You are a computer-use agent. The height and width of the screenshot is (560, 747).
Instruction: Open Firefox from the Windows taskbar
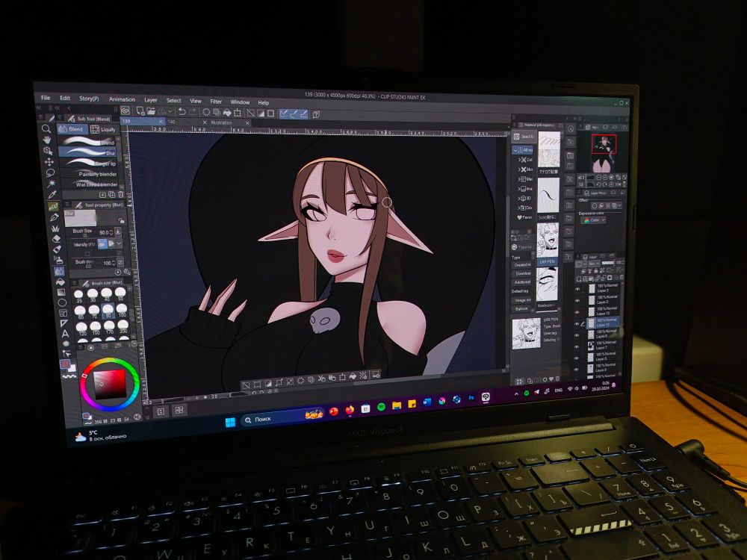(350, 409)
